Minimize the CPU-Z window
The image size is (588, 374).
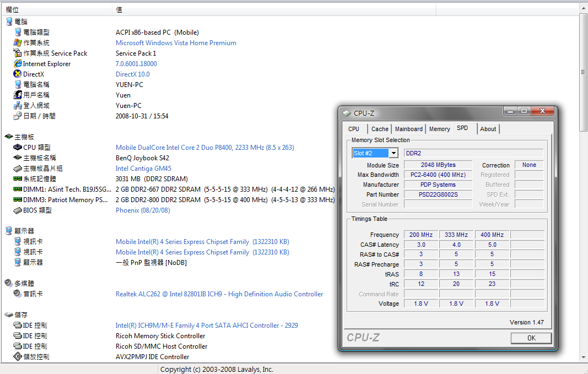tap(510, 111)
